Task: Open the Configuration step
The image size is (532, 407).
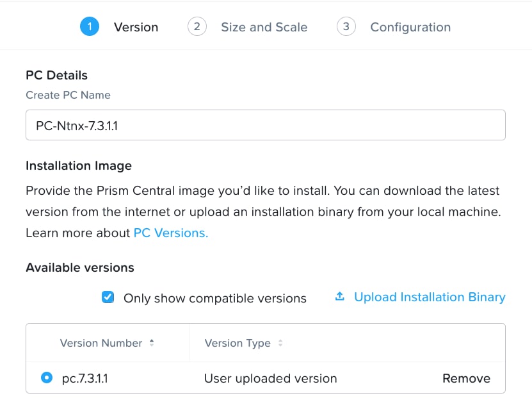Action: click(410, 26)
